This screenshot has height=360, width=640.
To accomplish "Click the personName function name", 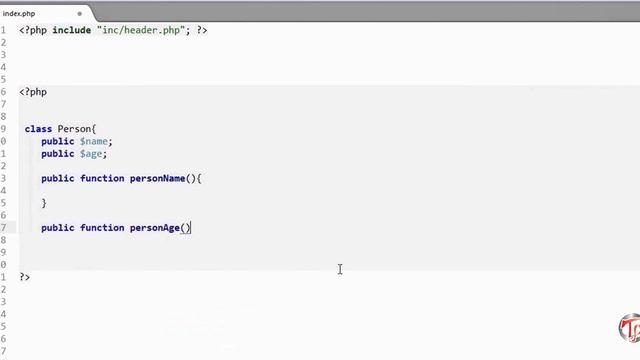I will [158, 178].
